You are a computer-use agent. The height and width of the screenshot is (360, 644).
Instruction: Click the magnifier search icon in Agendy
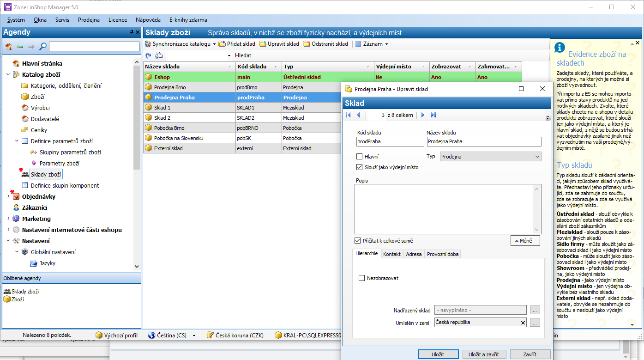[x=42, y=47]
